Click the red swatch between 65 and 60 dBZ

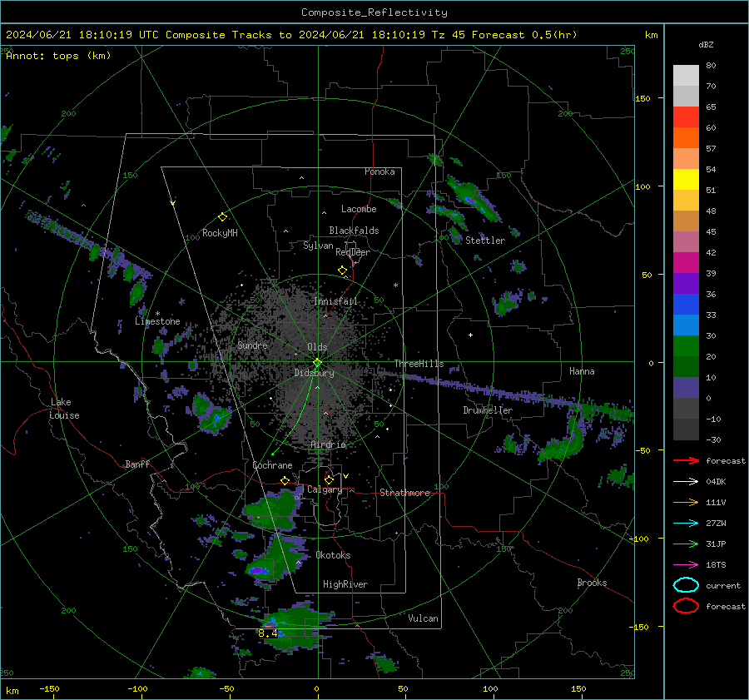click(x=686, y=117)
